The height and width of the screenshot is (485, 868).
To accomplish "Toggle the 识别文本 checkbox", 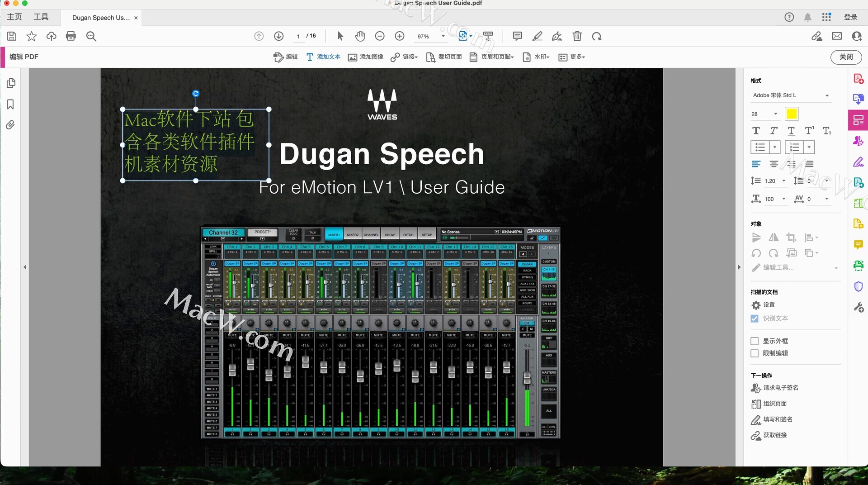I will (x=755, y=319).
